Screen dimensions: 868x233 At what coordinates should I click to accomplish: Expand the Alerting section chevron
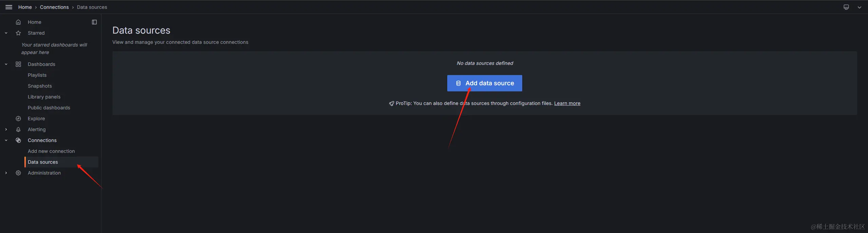[x=6, y=129]
